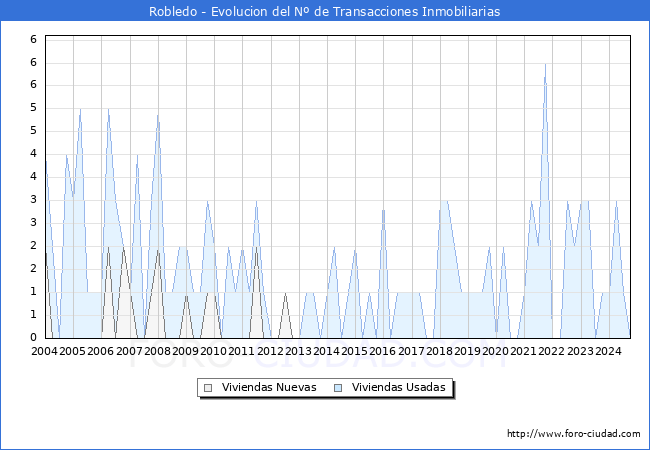Click the 2012 x-axis label
Viewport: 650px width, 450px height.
[270, 351]
